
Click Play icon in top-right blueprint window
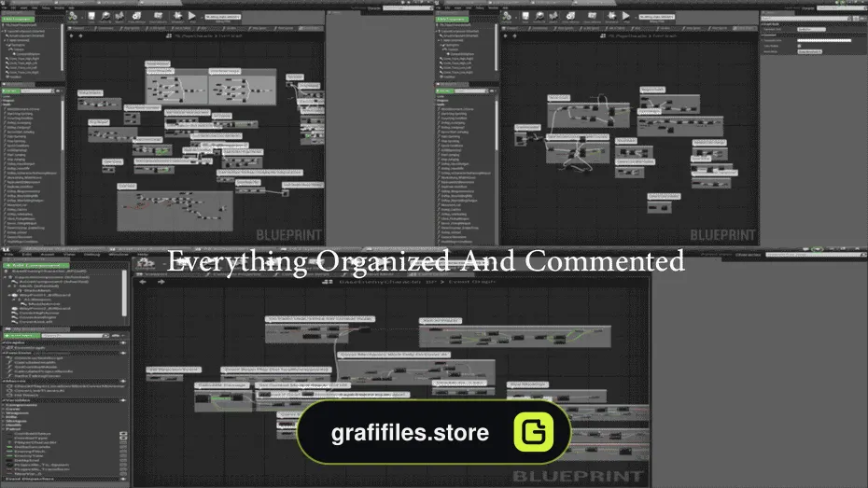626,17
